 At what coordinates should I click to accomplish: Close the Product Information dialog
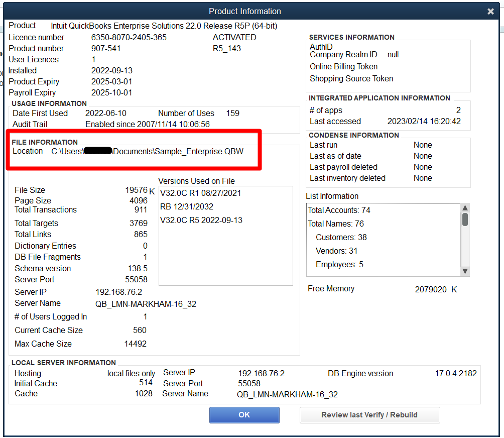490,11
